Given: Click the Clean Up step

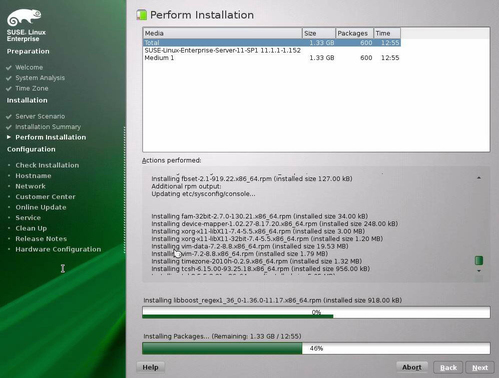Looking at the screenshot, I should 31,228.
